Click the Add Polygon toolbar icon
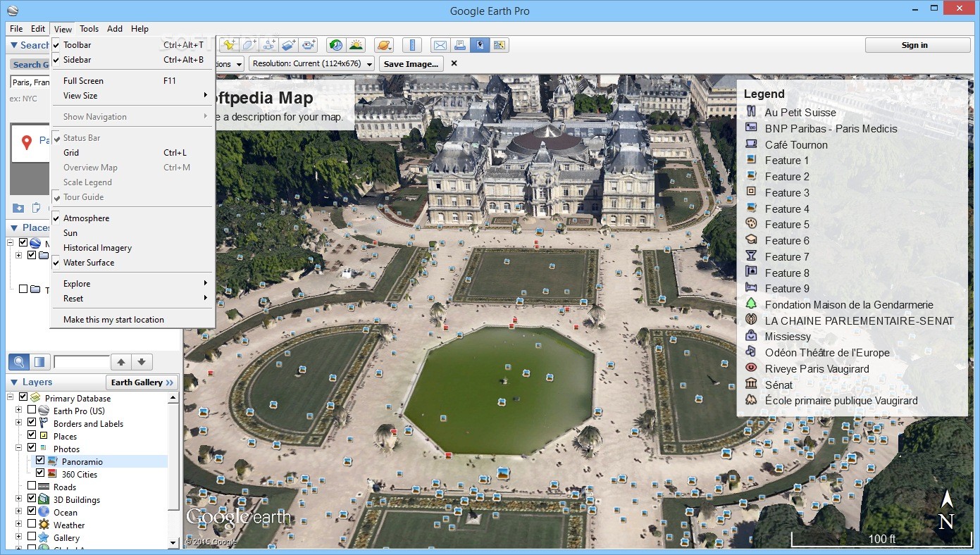The height and width of the screenshot is (555, 980). pos(249,45)
